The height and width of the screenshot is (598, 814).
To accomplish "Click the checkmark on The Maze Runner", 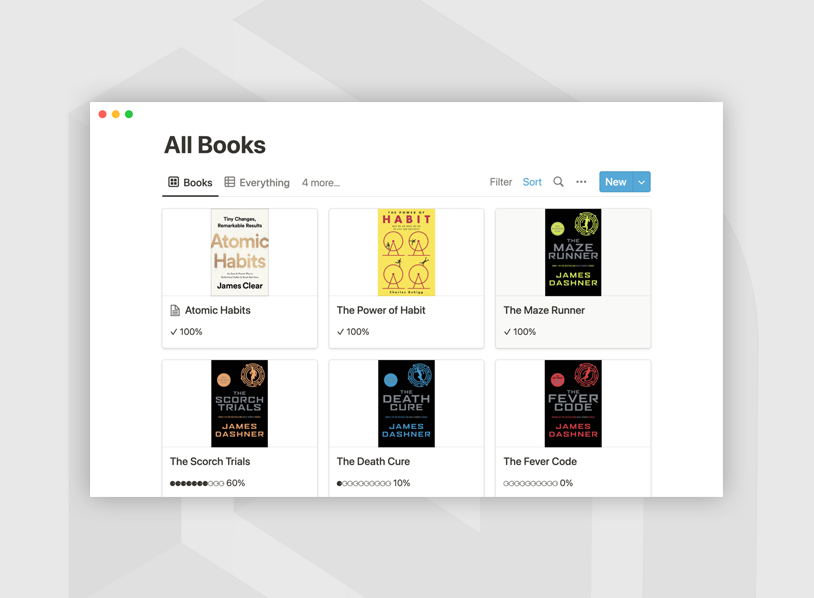I will [507, 332].
